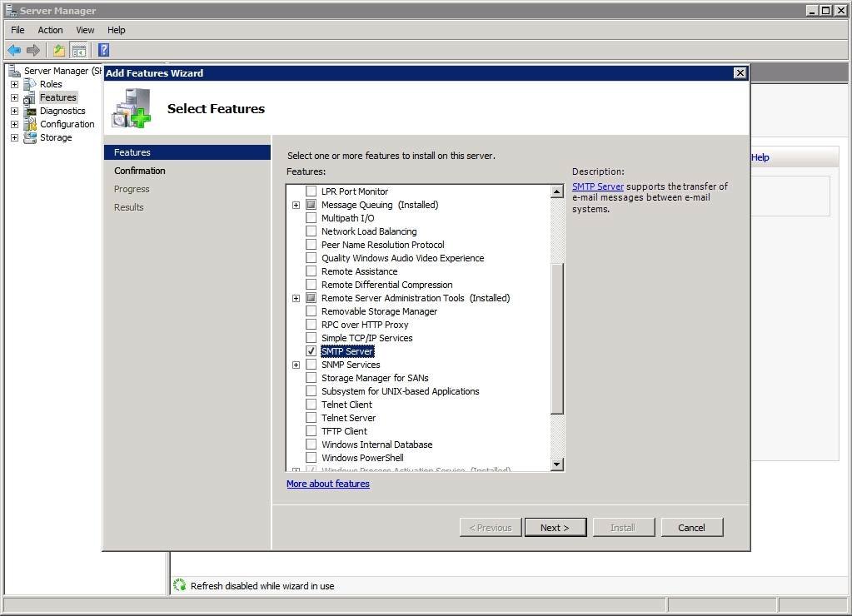Select the Configuration node icon
Screen dimensions: 852x616
[31, 124]
